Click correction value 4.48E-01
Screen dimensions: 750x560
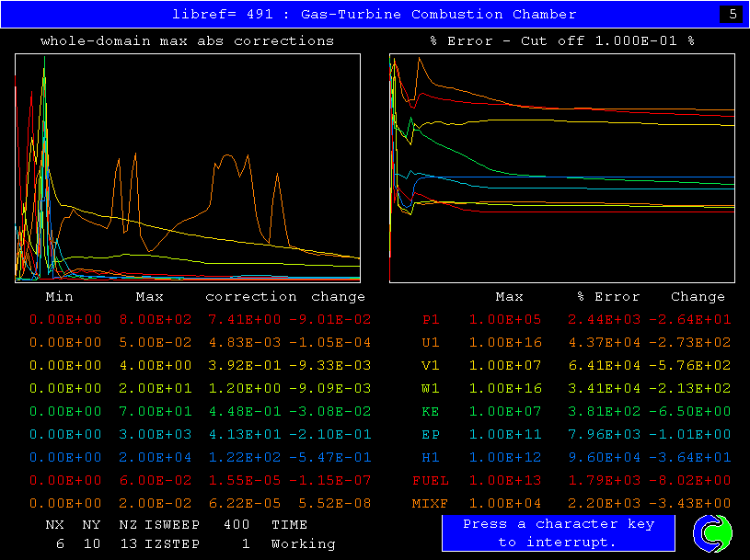[x=245, y=411]
